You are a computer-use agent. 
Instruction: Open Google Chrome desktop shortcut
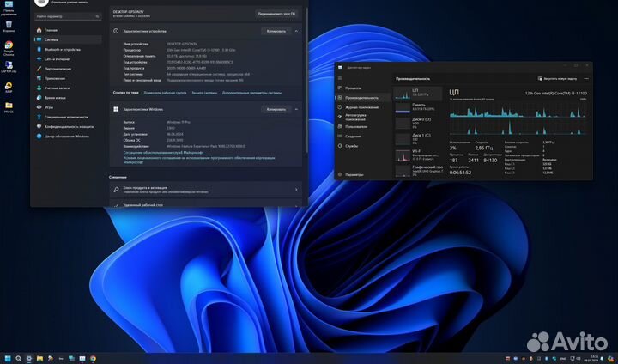click(9, 48)
